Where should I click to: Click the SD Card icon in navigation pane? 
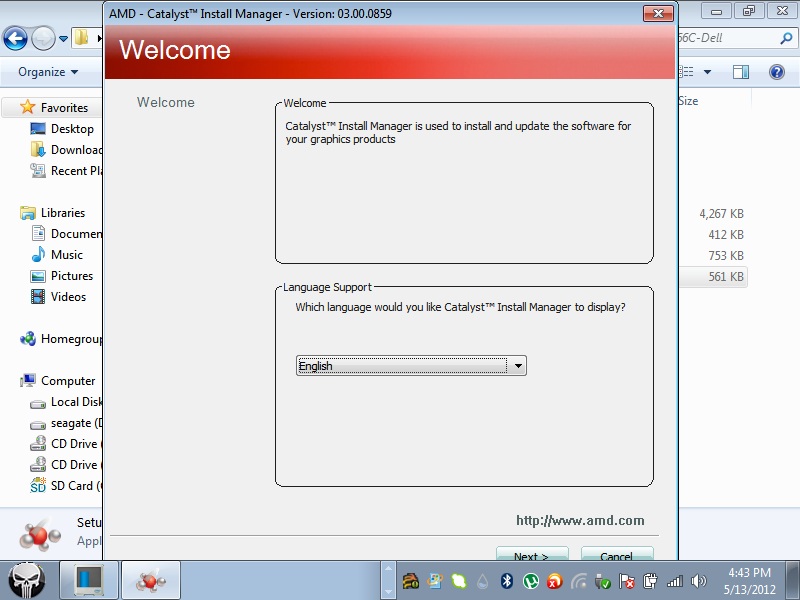pos(38,485)
